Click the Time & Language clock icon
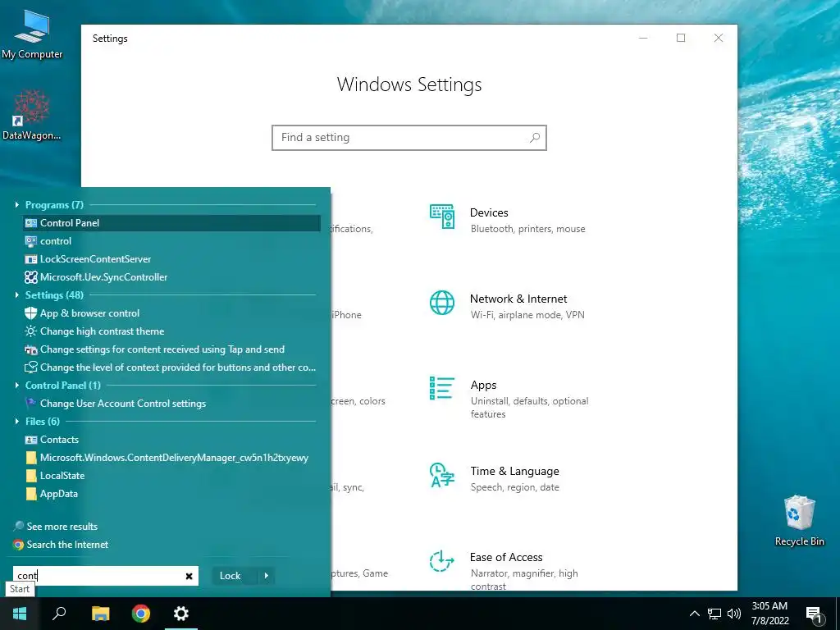Image resolution: width=840 pixels, height=630 pixels. point(442,475)
